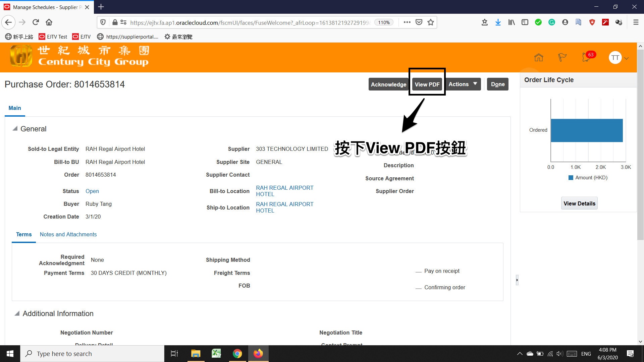The height and width of the screenshot is (362, 644).
Task: Save the page to Pocket icon
Action: pyautogui.click(x=419, y=22)
